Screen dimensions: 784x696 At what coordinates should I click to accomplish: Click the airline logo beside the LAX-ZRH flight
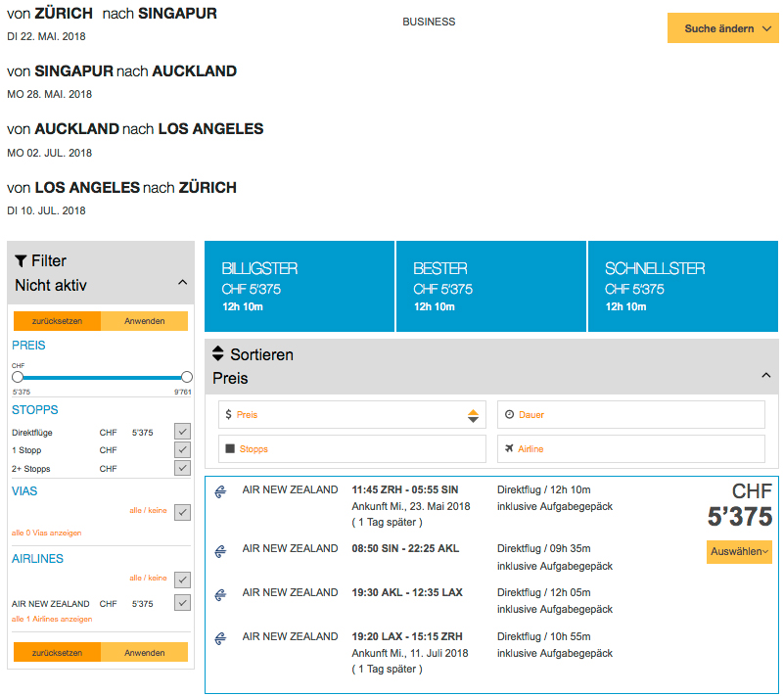click(x=219, y=638)
